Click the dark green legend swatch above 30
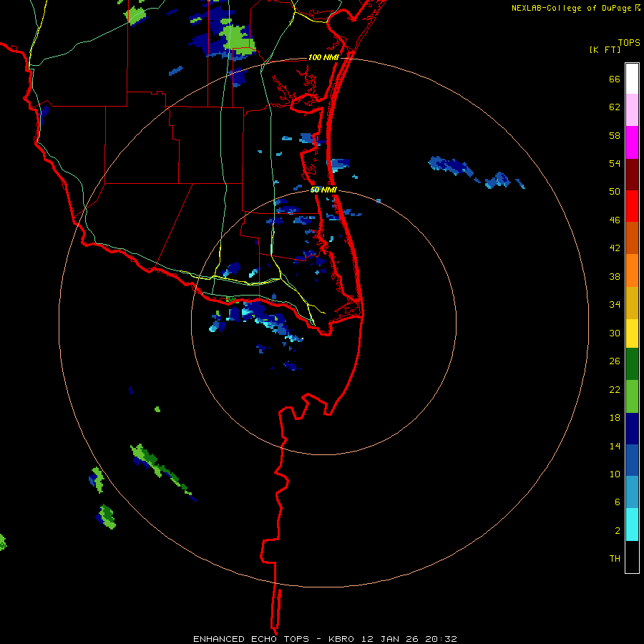Viewport: 644px width, 644px height. pyautogui.click(x=632, y=364)
